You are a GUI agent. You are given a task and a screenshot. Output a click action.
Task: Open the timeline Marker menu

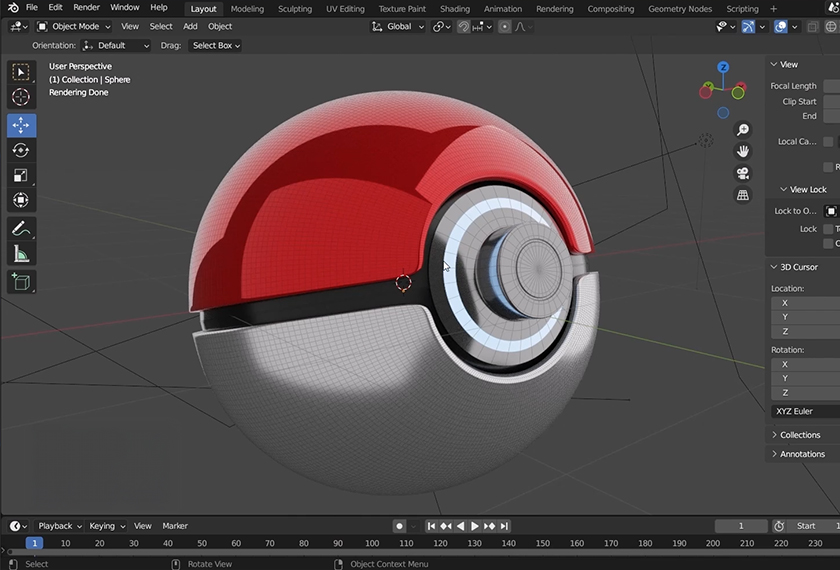[175, 526]
